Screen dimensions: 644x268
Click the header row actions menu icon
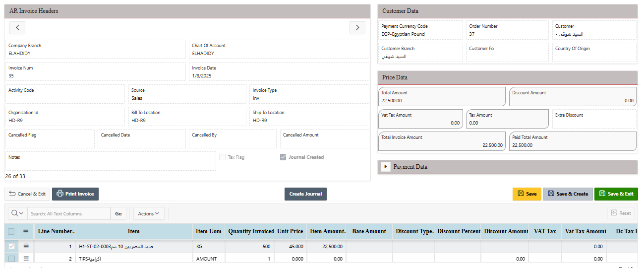[x=26, y=231]
